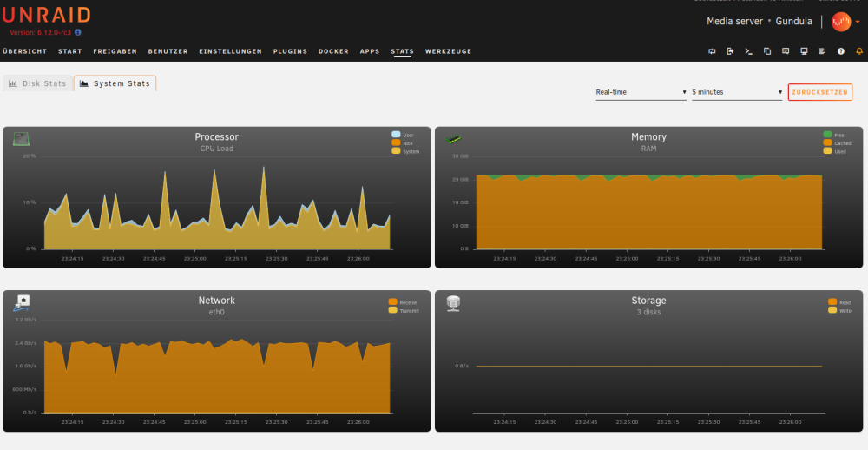
Task: Click the Unraid logo
Action: point(47,15)
